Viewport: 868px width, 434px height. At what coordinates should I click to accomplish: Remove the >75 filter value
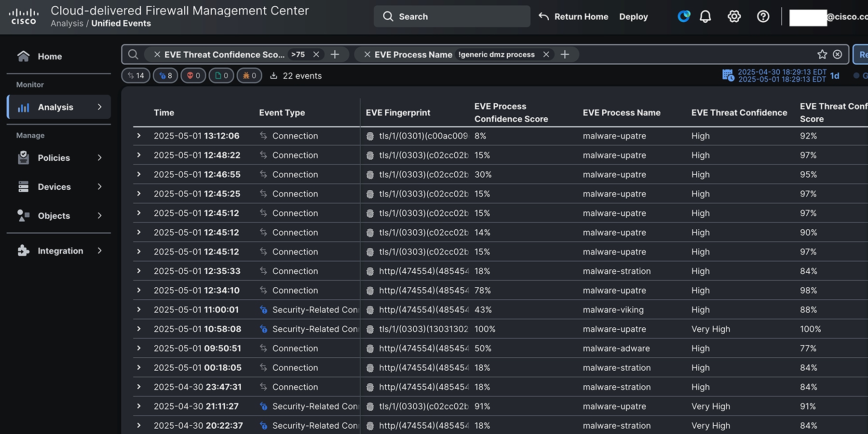point(316,55)
